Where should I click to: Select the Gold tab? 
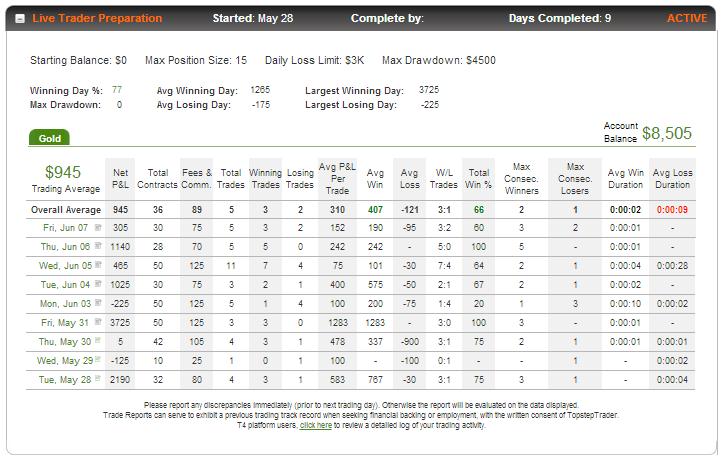coord(49,138)
